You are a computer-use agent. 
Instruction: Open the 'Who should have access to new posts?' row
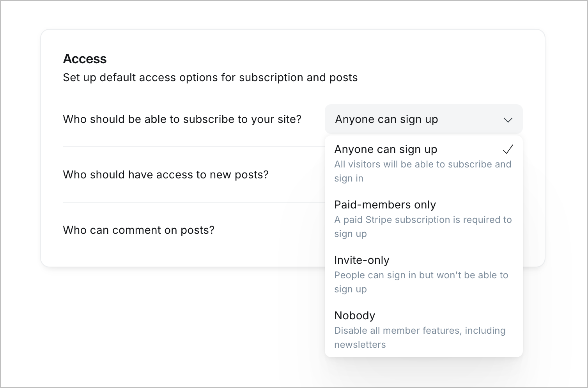[166, 175]
